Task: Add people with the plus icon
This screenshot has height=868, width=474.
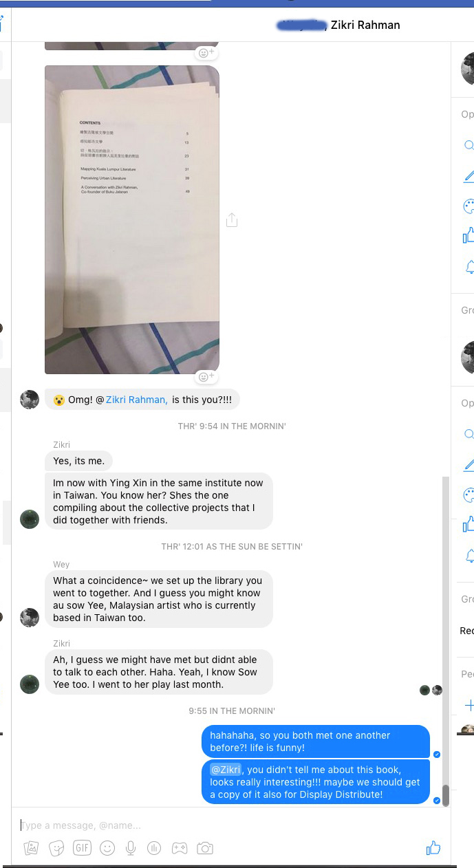Action: [x=469, y=705]
